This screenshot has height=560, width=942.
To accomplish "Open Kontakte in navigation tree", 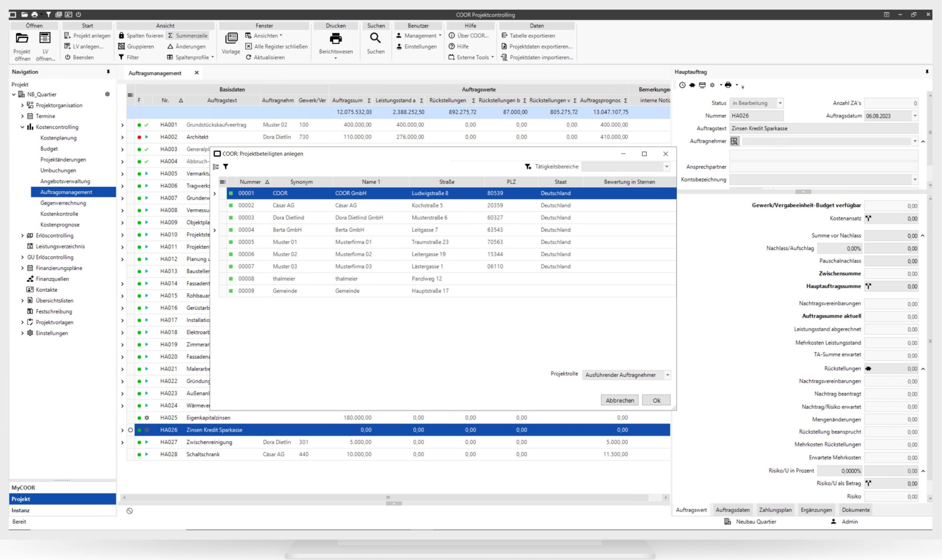I will coord(46,290).
